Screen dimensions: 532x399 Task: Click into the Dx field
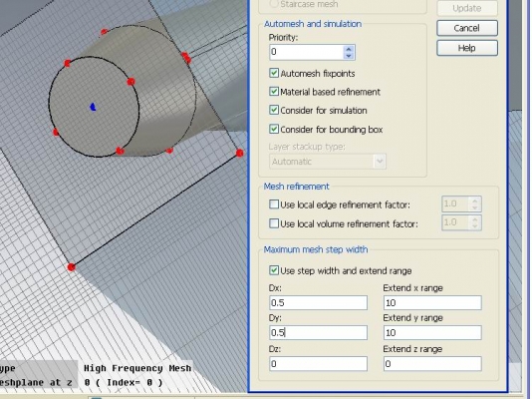pos(318,302)
